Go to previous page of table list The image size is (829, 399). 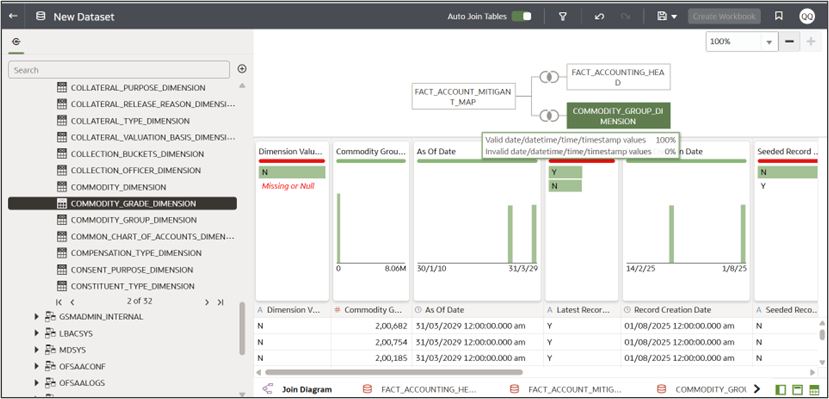[72, 302]
